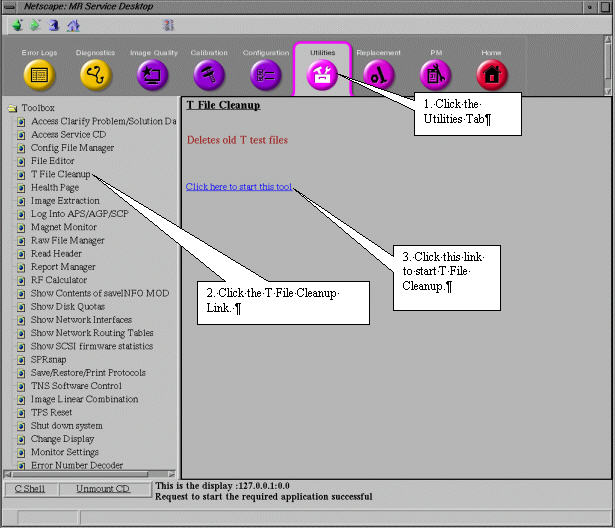Open the Error Logs icon

click(39, 74)
